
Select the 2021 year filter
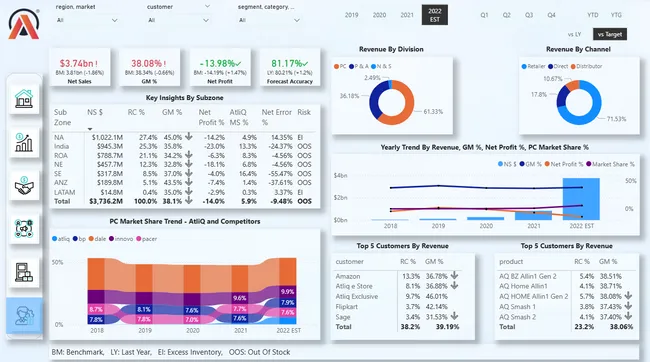click(x=407, y=15)
